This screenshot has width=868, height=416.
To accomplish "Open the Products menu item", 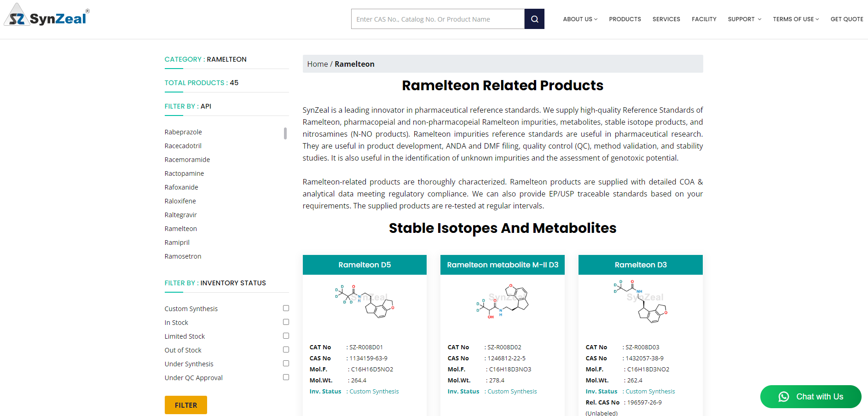I will point(625,19).
